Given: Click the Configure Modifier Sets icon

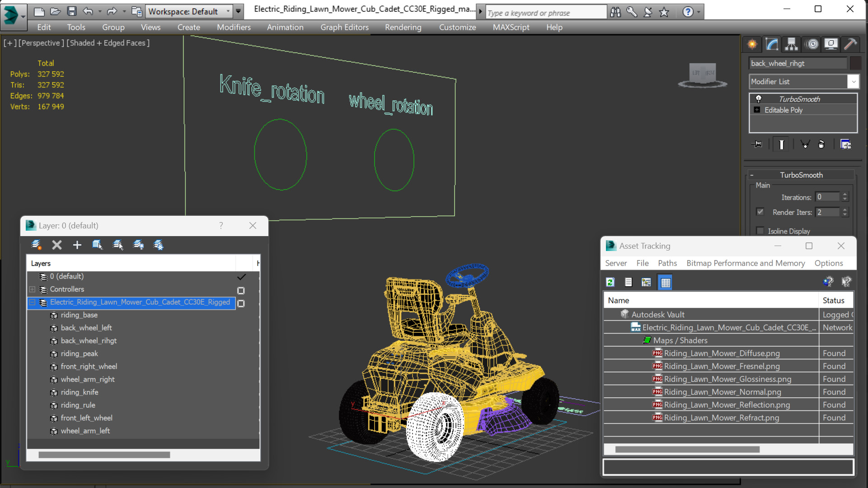Looking at the screenshot, I should 845,144.
